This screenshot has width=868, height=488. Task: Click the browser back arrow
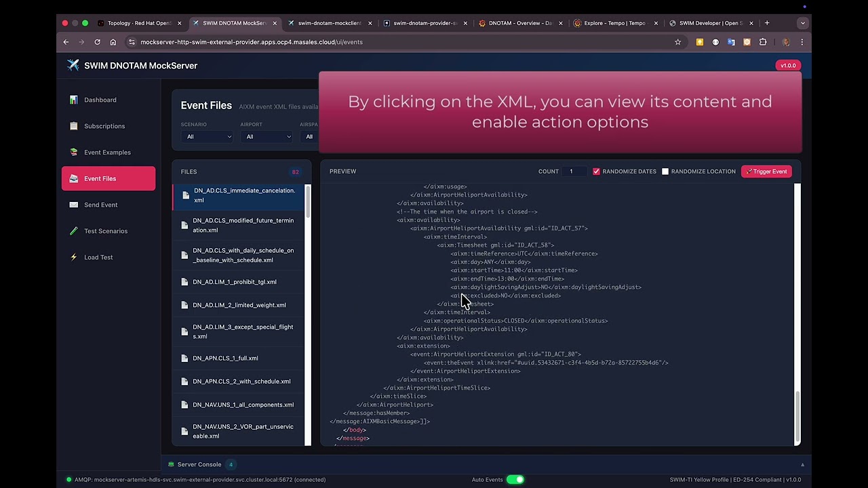coord(66,42)
